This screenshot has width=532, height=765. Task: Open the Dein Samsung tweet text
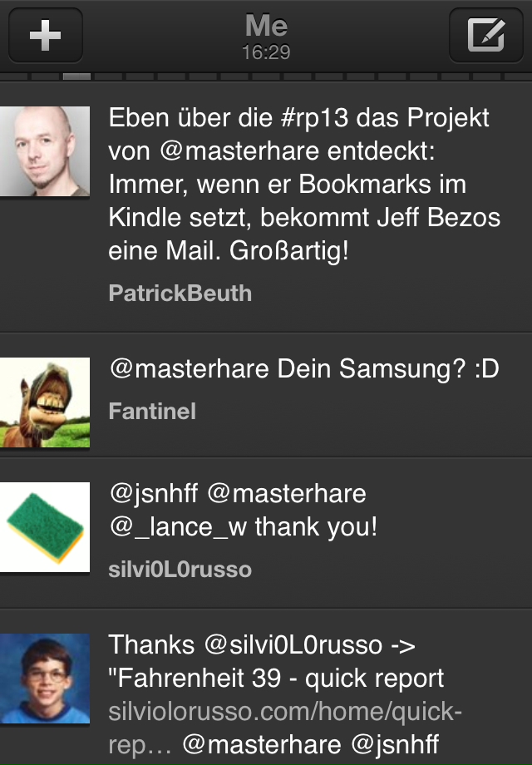pos(304,369)
